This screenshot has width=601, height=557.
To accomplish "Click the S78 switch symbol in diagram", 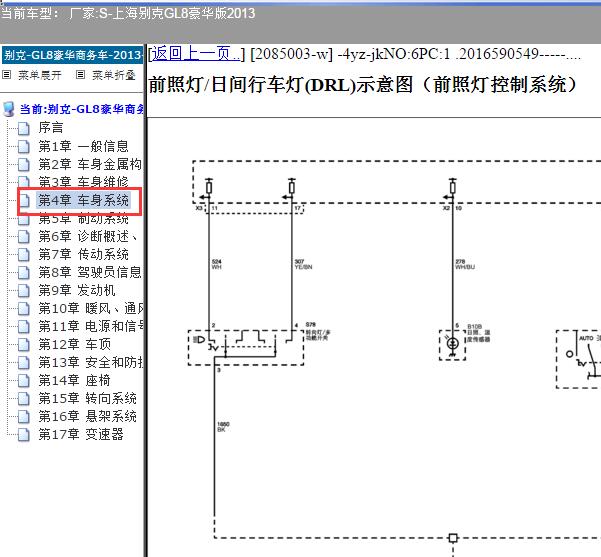I will 246,347.
